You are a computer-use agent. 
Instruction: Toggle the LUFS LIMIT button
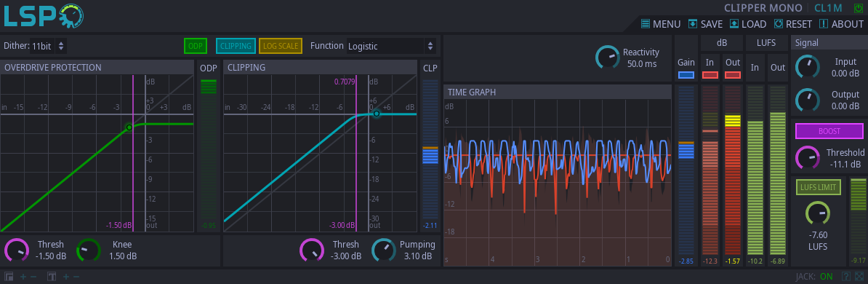(x=818, y=187)
